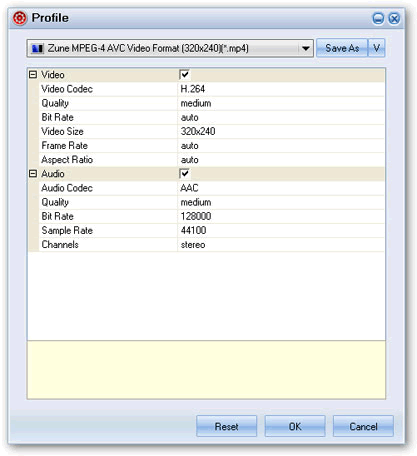Select the Audio Codec row label
The height and width of the screenshot is (456, 417).
click(67, 188)
